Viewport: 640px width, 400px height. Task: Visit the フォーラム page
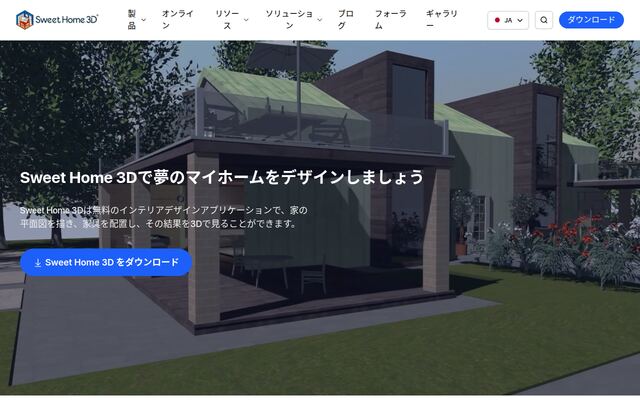(x=391, y=20)
